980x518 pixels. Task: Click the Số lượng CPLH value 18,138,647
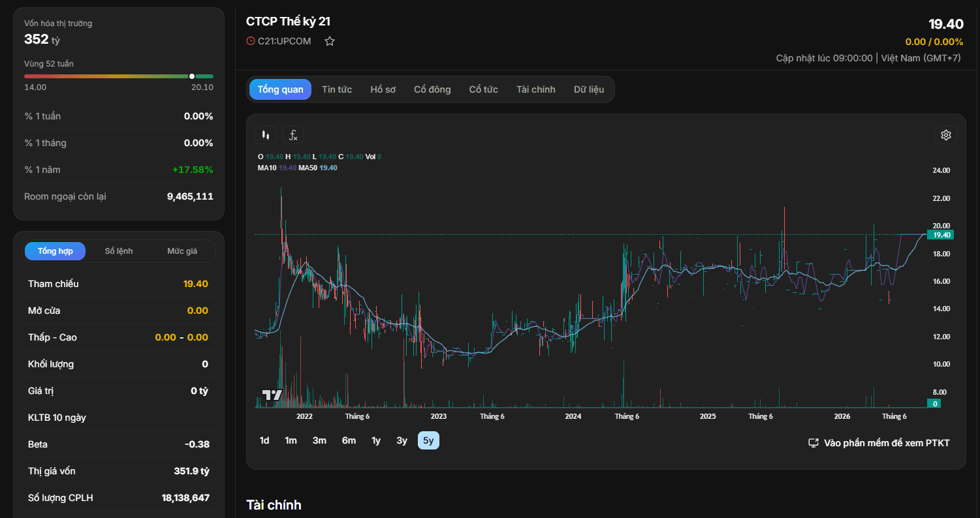[x=185, y=498]
